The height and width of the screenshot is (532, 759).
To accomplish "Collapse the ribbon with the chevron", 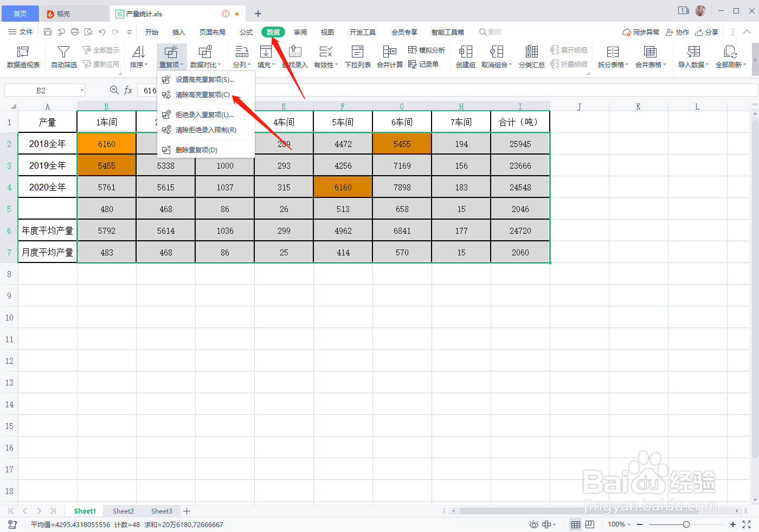I will 747,32.
